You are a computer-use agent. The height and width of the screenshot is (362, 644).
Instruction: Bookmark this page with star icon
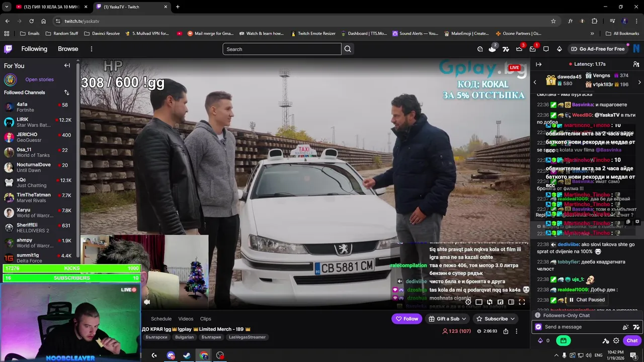point(553,21)
